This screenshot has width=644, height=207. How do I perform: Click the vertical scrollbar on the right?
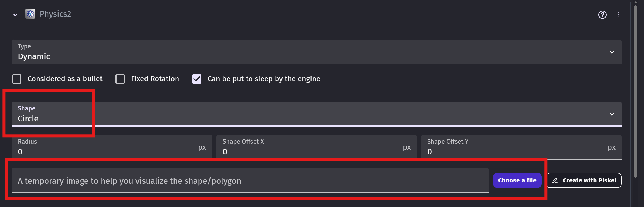pos(635,91)
